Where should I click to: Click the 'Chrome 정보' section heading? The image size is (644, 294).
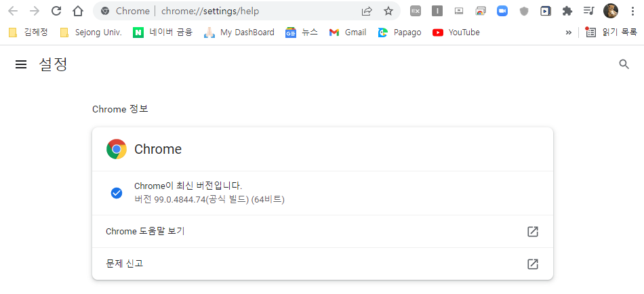[x=120, y=109]
